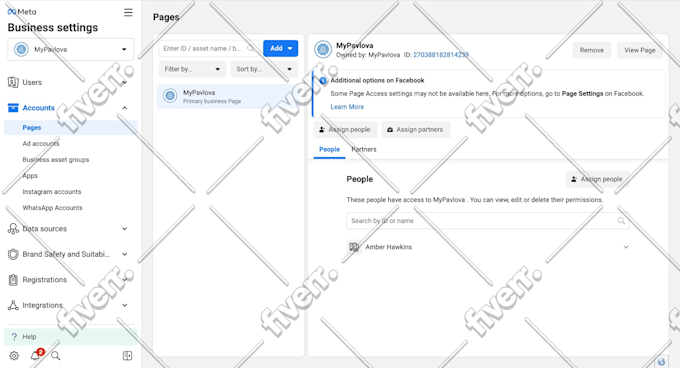
Task: Click Amber Hawkins user icon
Action: point(354,247)
